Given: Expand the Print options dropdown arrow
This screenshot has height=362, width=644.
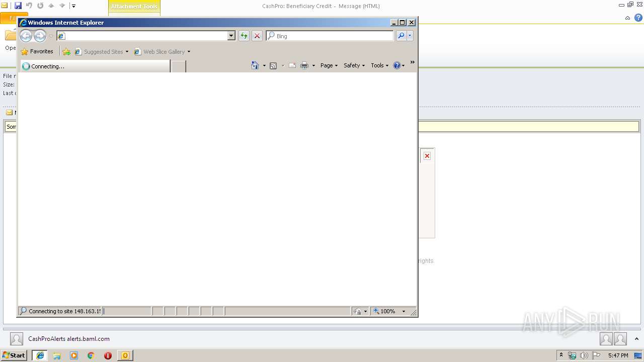Looking at the screenshot, I should tap(313, 65).
